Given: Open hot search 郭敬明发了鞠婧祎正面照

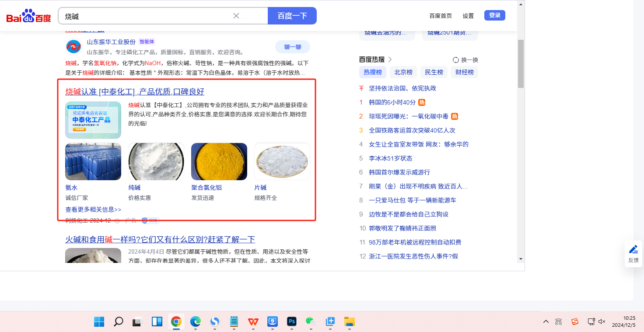Looking at the screenshot, I should [402, 228].
